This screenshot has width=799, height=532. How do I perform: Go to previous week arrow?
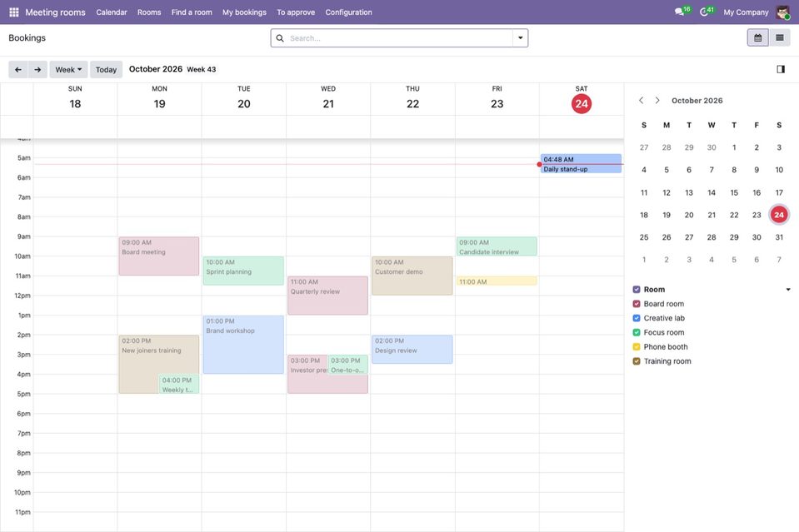point(18,69)
